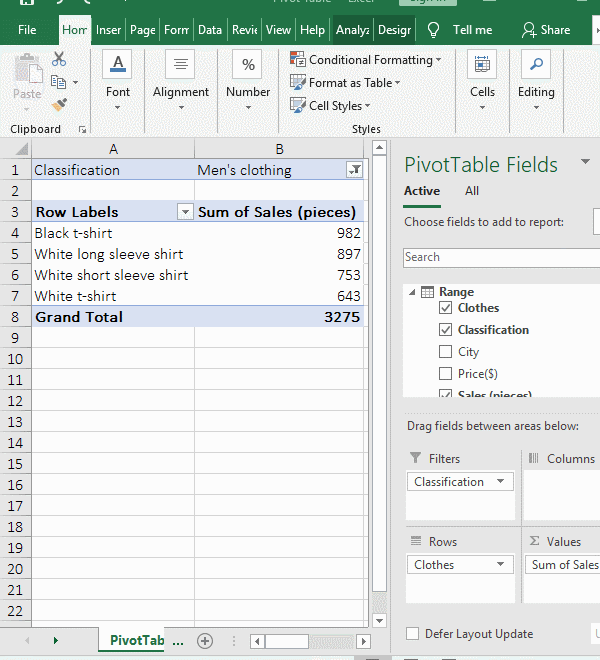The width and height of the screenshot is (600, 660).
Task: Open the Number percent icon
Action: coord(248,64)
